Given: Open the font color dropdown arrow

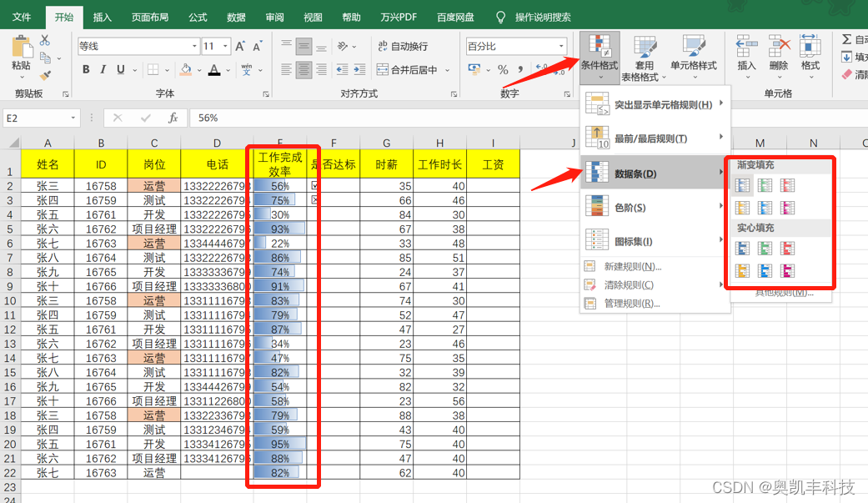Looking at the screenshot, I should 228,70.
